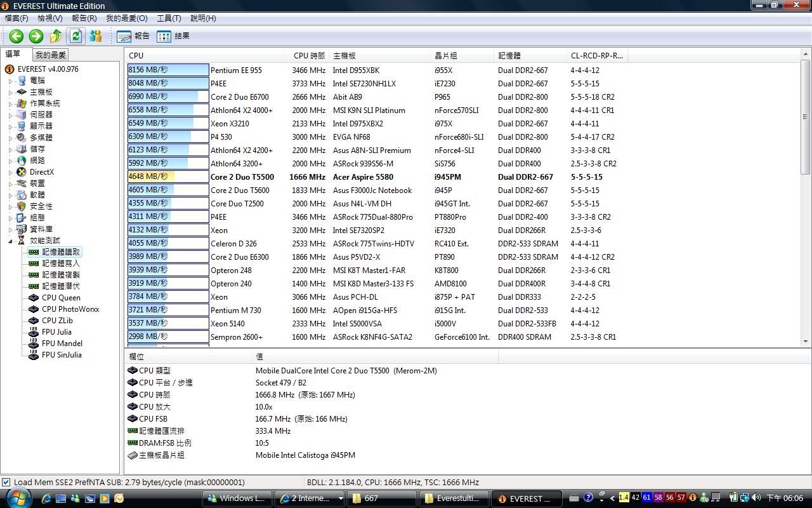Select the 安全性 shield icon
This screenshot has height=508, width=812.
22,206
